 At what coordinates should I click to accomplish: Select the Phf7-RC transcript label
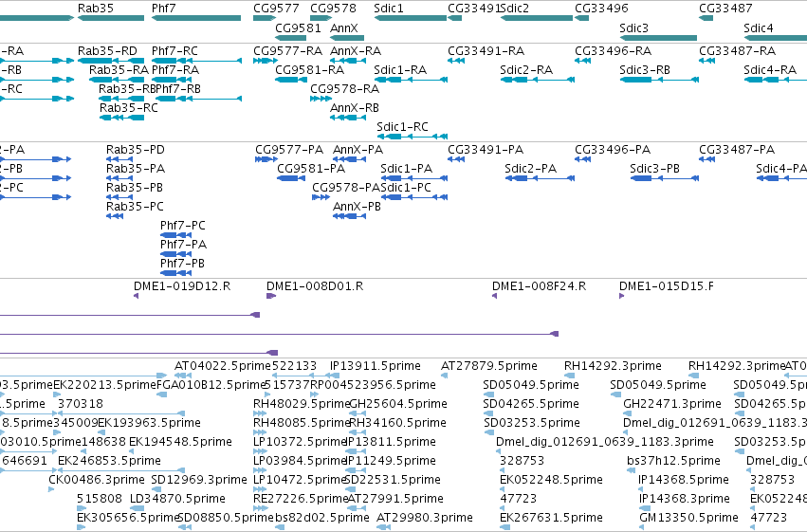(175, 51)
